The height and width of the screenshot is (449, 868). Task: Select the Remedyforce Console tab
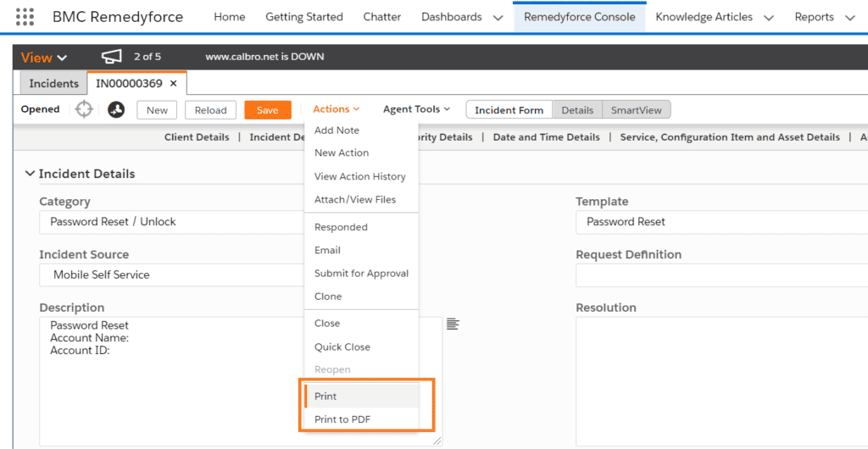580,17
